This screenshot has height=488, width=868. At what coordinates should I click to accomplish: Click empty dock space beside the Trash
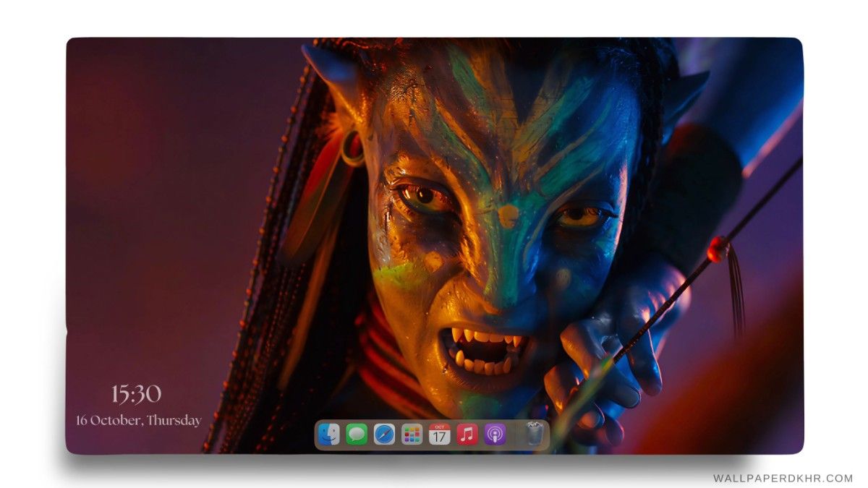[514, 435]
